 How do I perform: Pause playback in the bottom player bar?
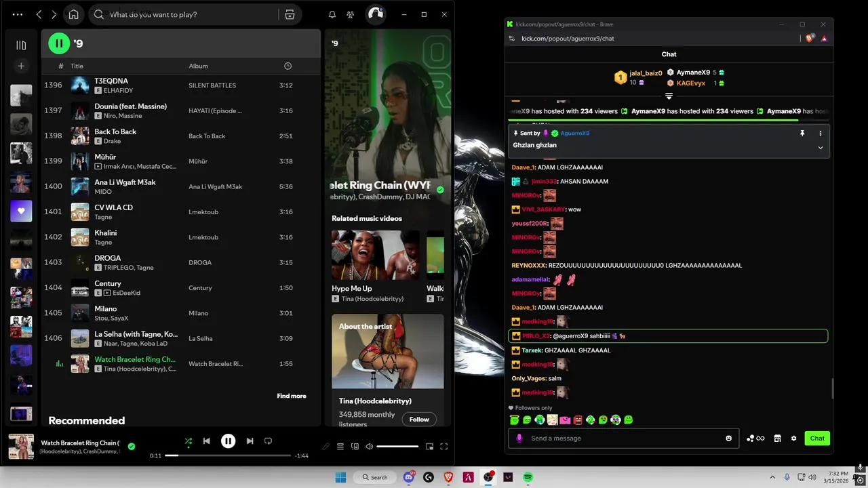pos(228,441)
